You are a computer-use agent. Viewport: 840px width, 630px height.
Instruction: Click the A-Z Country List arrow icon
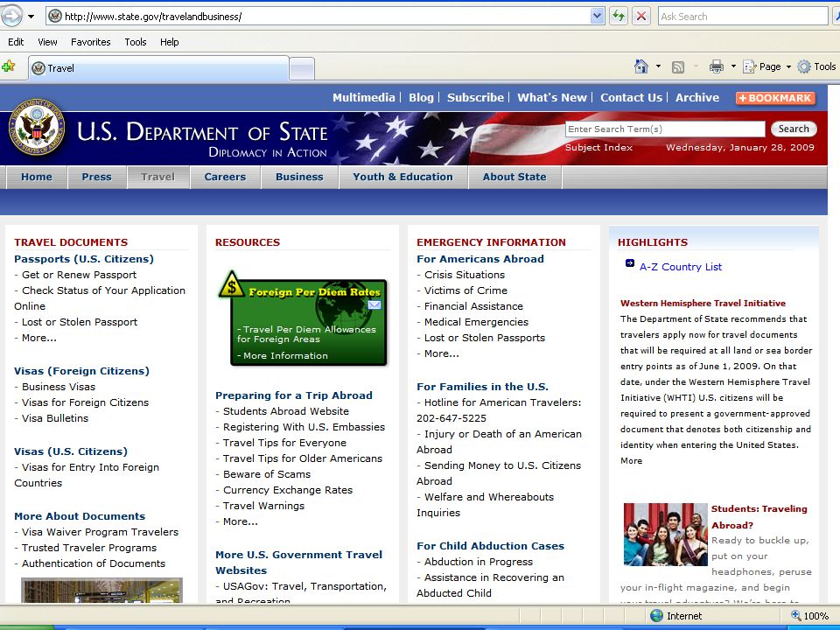click(629, 263)
